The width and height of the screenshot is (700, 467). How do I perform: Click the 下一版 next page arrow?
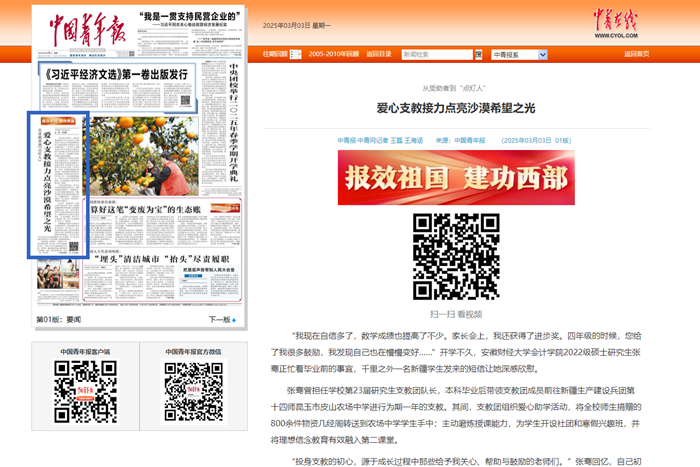click(223, 320)
